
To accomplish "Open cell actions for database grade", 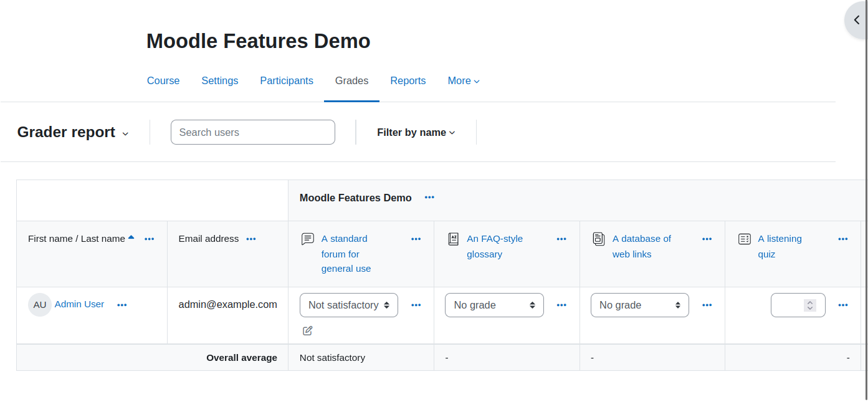I will (707, 305).
